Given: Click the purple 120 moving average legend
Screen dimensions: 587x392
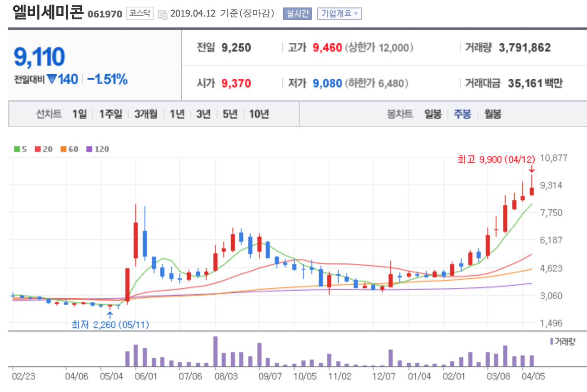Looking at the screenshot, I should pos(98,149).
